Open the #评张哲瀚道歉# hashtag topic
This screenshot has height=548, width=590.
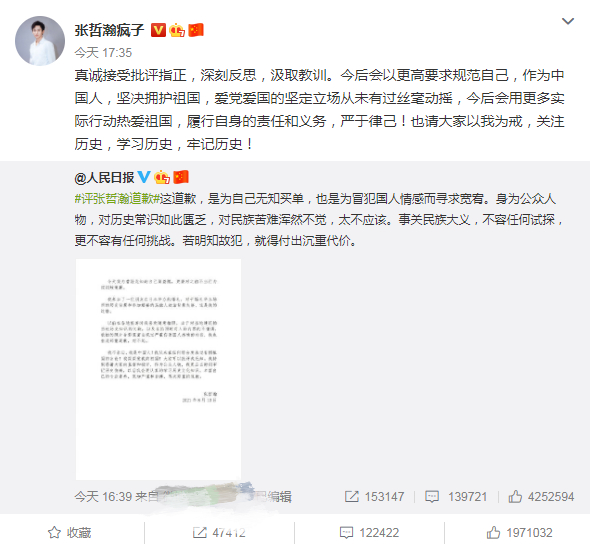pyautogui.click(x=117, y=199)
